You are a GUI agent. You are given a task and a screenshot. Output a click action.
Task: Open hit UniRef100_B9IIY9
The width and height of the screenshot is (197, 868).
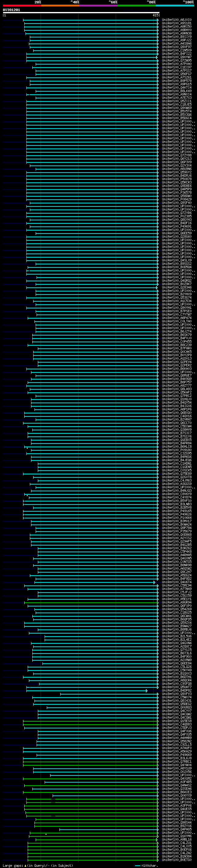177,37
